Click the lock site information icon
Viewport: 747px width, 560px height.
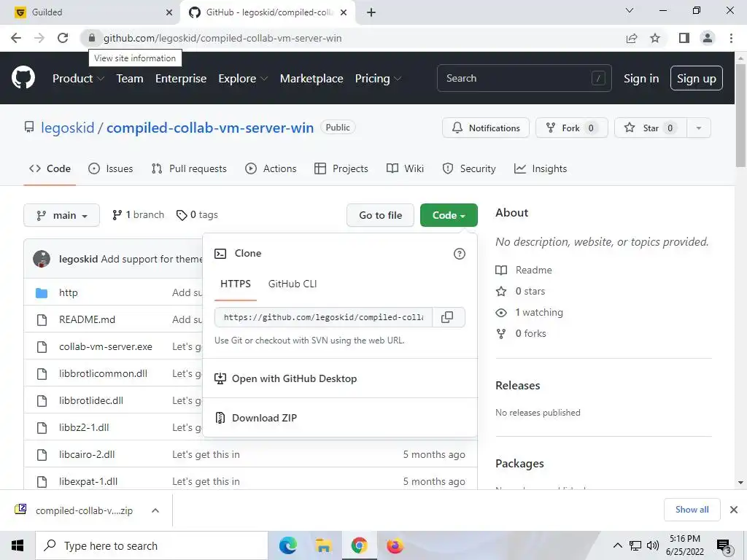coord(92,38)
